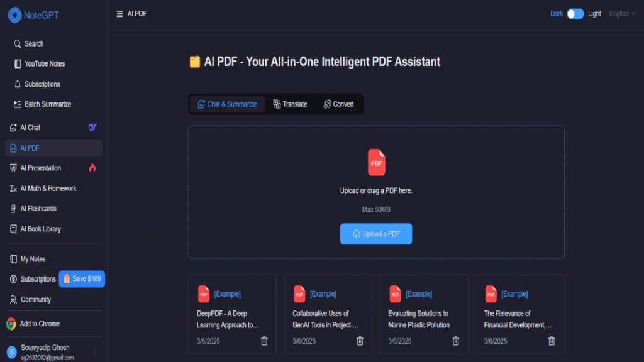The image size is (644, 362).
Task: Open the English language dropdown
Action: pyautogui.click(x=622, y=14)
